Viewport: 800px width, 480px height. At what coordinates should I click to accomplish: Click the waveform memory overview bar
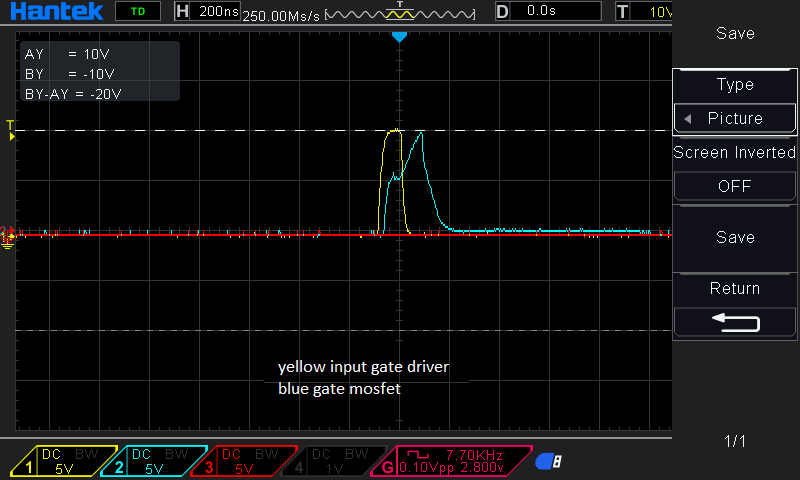pos(400,13)
